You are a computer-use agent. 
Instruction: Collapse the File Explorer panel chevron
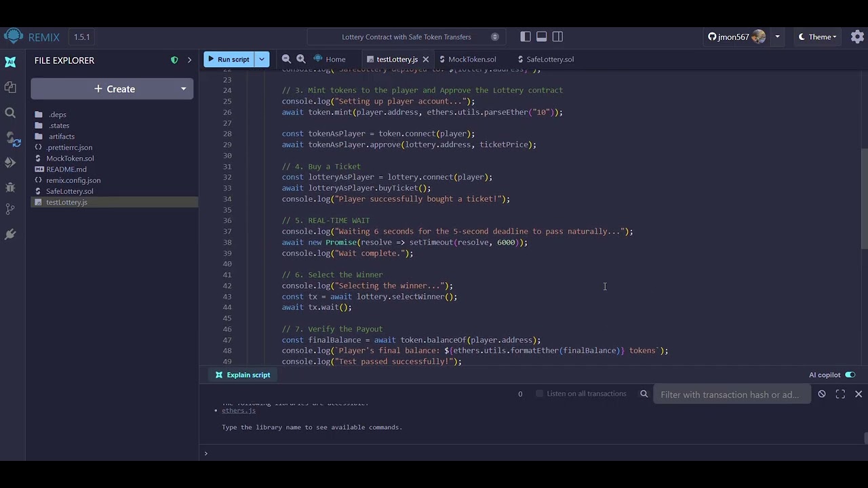pos(189,60)
